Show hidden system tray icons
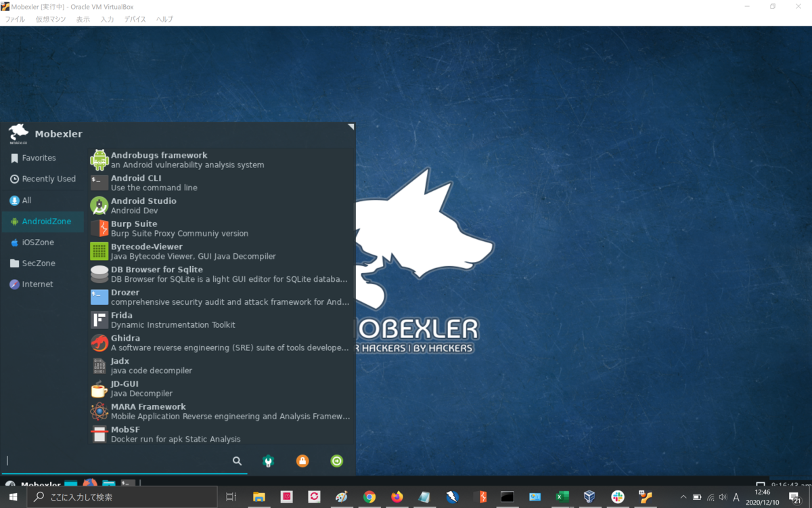This screenshot has width=812, height=508. point(683,497)
